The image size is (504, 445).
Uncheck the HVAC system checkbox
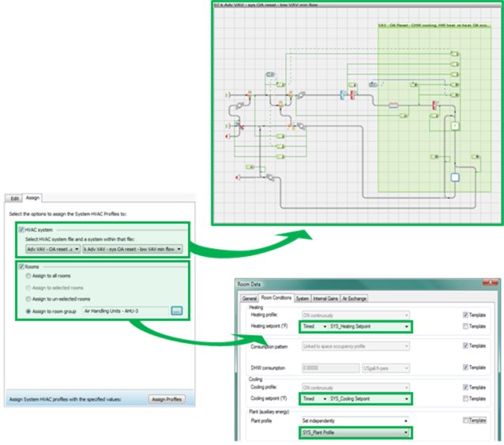click(21, 228)
